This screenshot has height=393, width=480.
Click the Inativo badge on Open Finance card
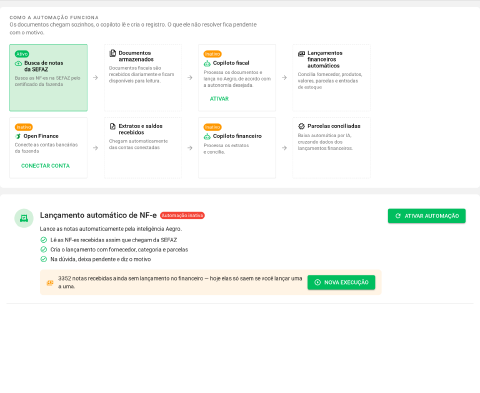point(24,127)
